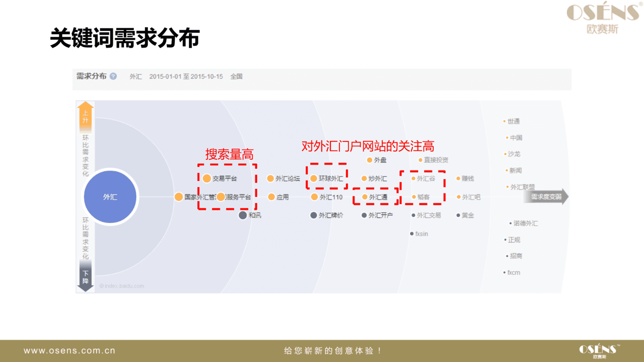Select the fxsin keyword node
The image size is (644, 362).
tap(419, 234)
